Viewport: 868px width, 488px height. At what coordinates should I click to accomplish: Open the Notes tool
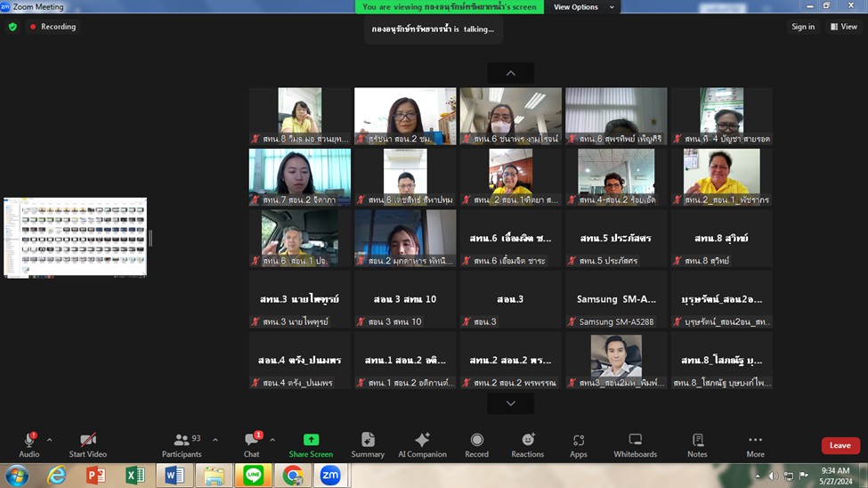coord(697,444)
